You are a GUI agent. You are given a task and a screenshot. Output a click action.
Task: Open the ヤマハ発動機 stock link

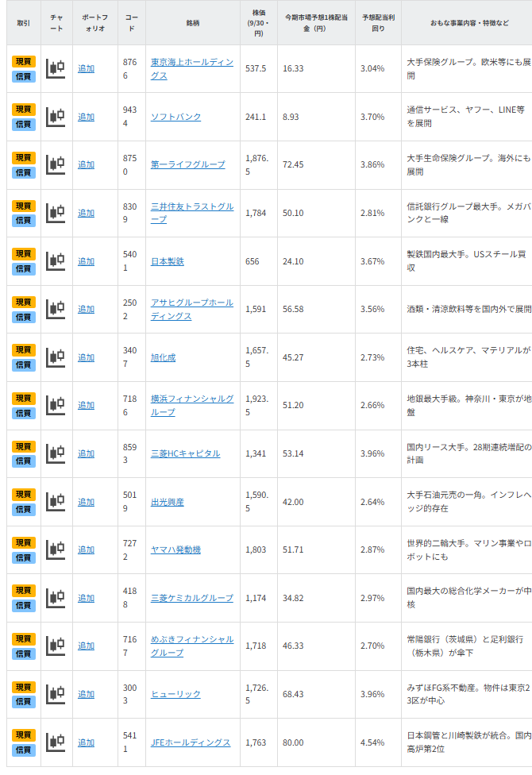pyautogui.click(x=175, y=549)
